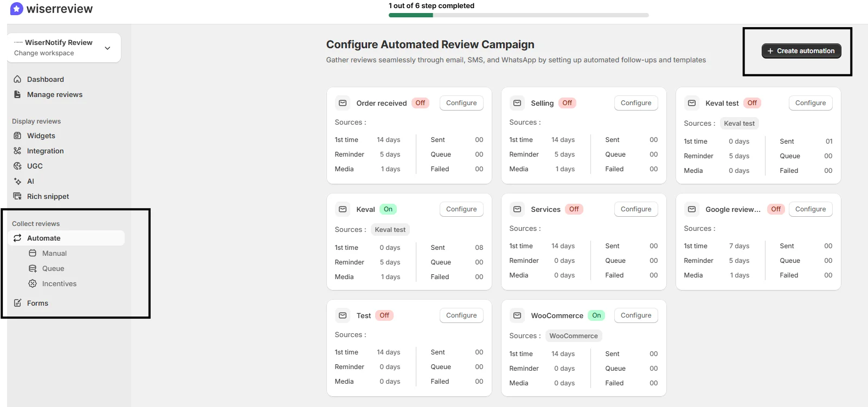Click the mail icon on Google review card
This screenshot has height=407, width=868.
coord(692,209)
